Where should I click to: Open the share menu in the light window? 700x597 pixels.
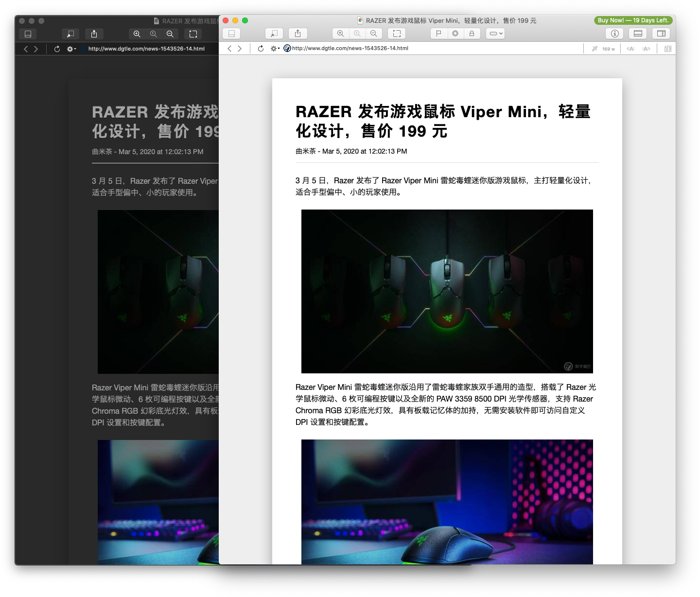tap(297, 34)
